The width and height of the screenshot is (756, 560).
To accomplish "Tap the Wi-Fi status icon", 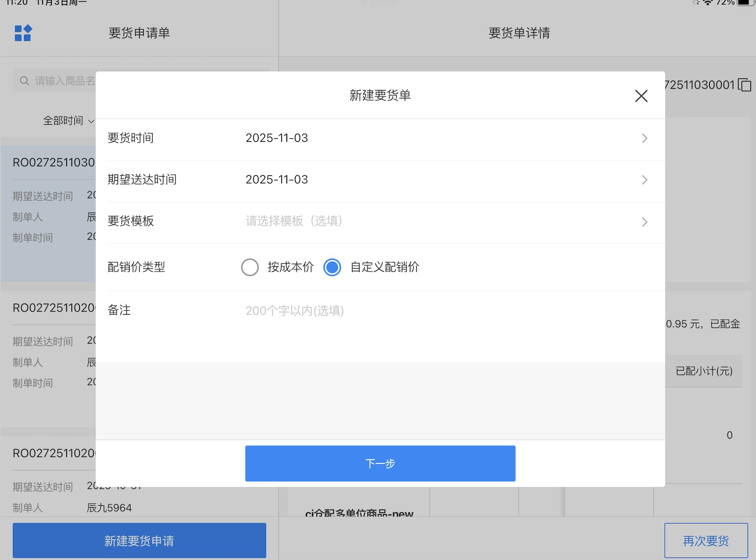I will point(707,2).
